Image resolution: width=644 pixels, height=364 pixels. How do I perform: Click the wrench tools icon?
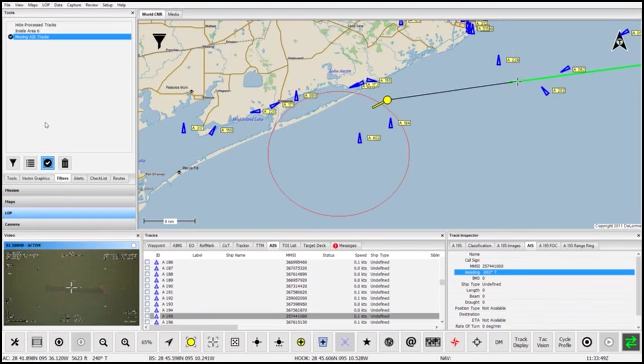15,342
